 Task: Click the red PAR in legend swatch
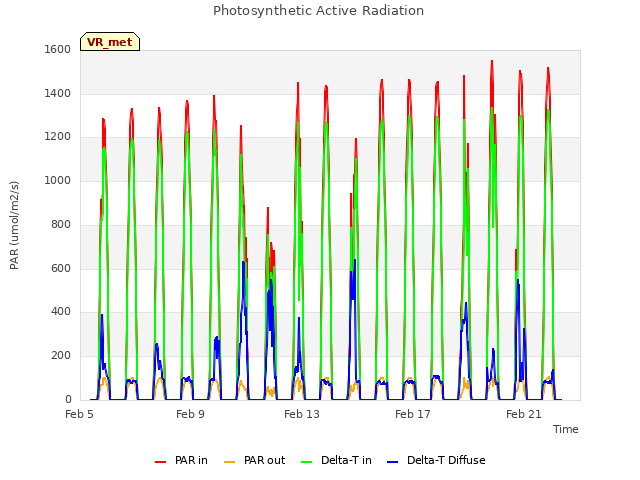(x=160, y=462)
